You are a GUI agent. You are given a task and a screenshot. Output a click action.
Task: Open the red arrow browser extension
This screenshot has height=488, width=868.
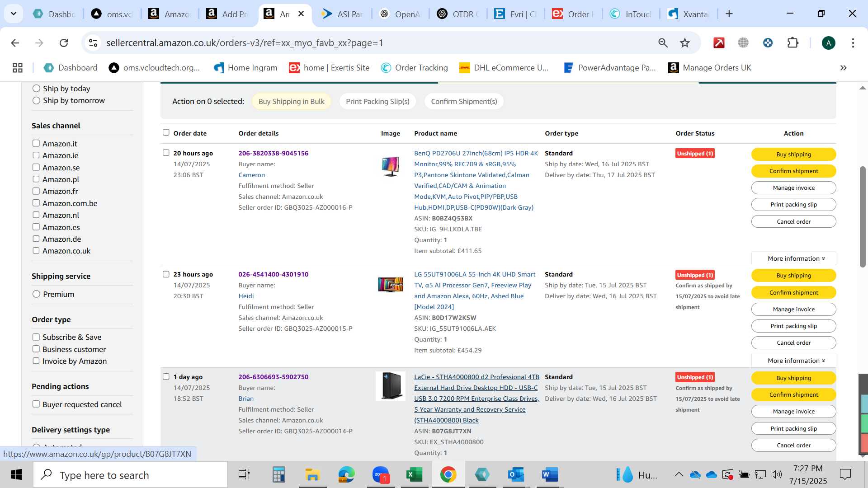point(719,43)
